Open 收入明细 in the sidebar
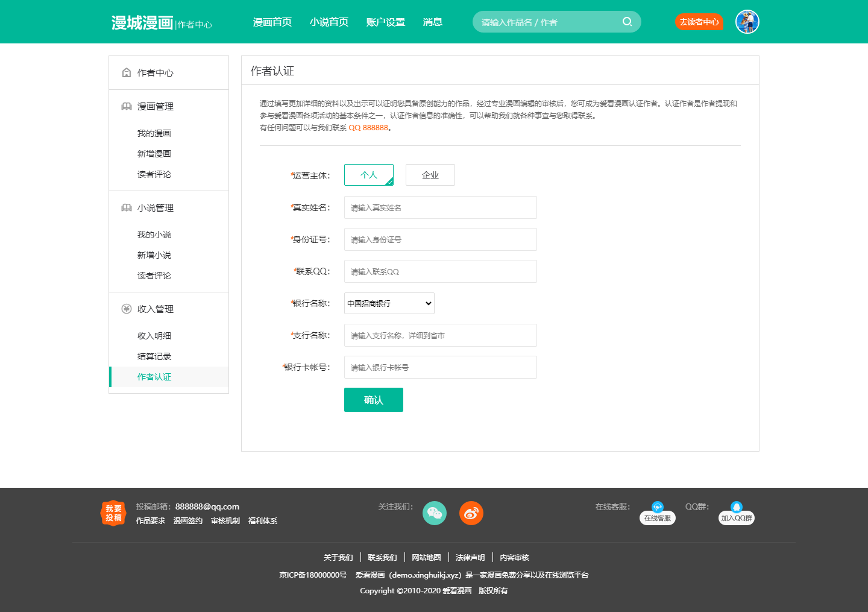Image resolution: width=868 pixels, height=612 pixels. pos(154,336)
